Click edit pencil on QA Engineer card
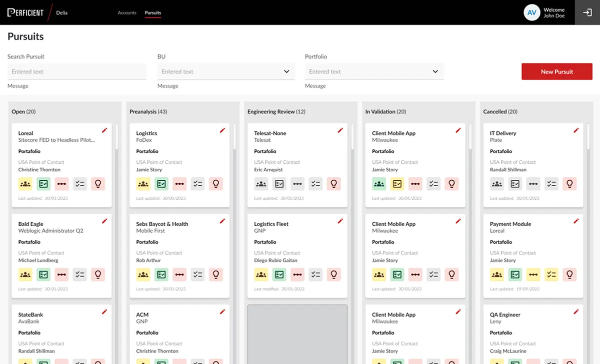600x364 pixels. (x=576, y=312)
